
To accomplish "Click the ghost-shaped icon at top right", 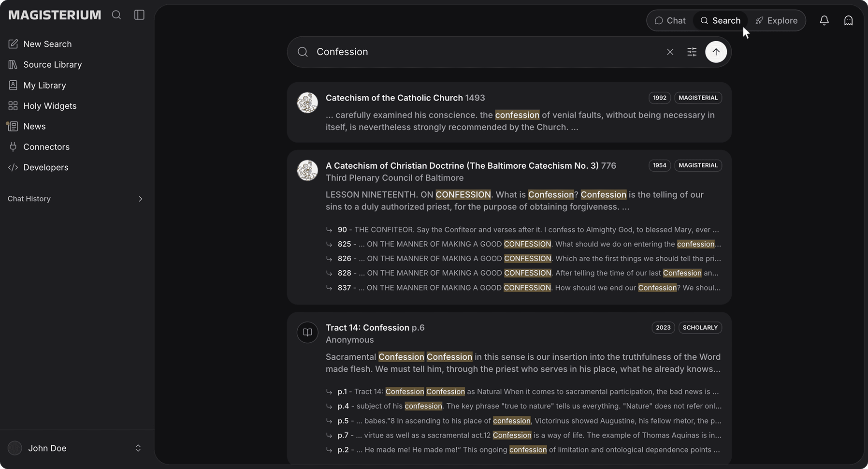I will [848, 20].
